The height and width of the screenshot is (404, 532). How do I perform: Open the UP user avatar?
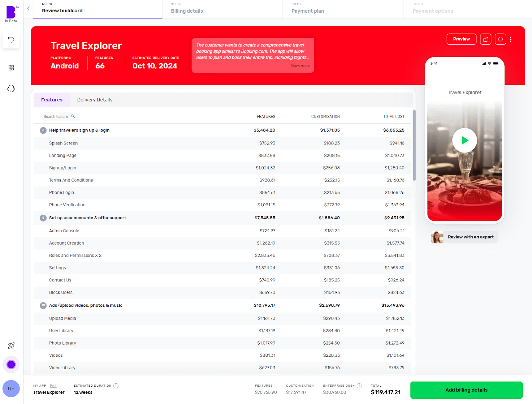(x=11, y=388)
